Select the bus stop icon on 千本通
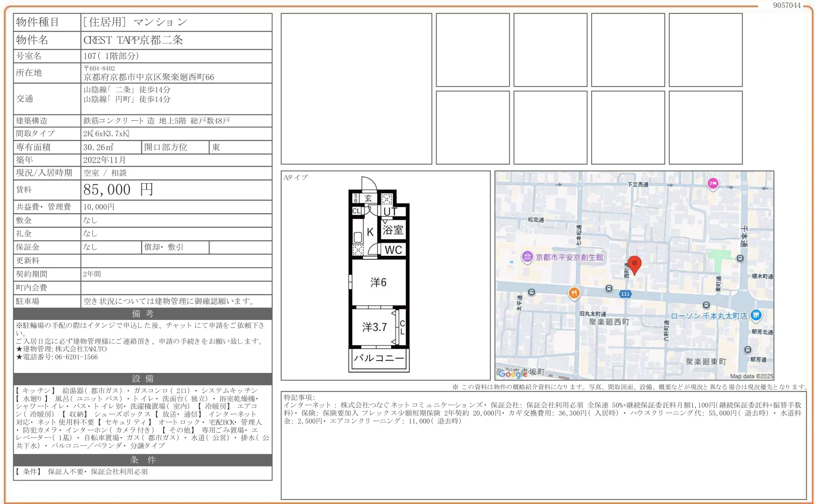Viewport: 819px width, 504px height. [741, 258]
